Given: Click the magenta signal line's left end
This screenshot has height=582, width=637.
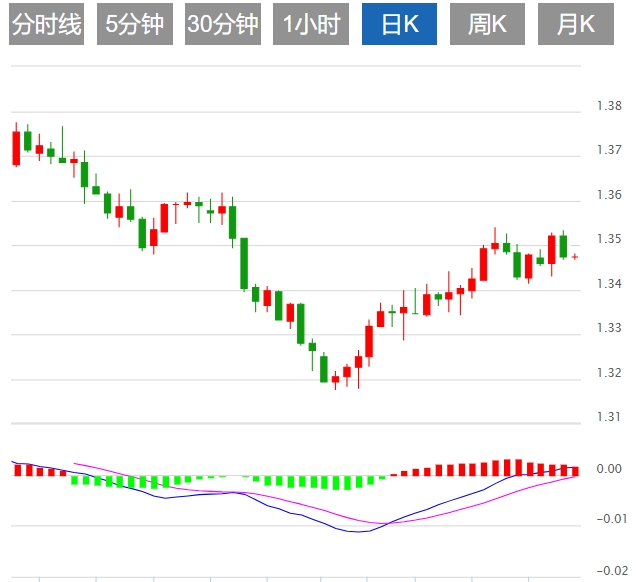Looking at the screenshot, I should (x=77, y=463).
